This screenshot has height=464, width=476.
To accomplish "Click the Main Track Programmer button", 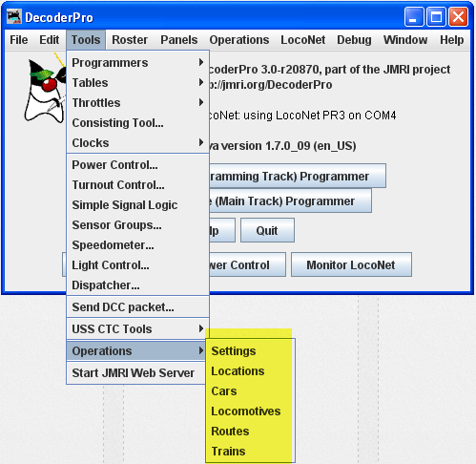I will point(290,201).
